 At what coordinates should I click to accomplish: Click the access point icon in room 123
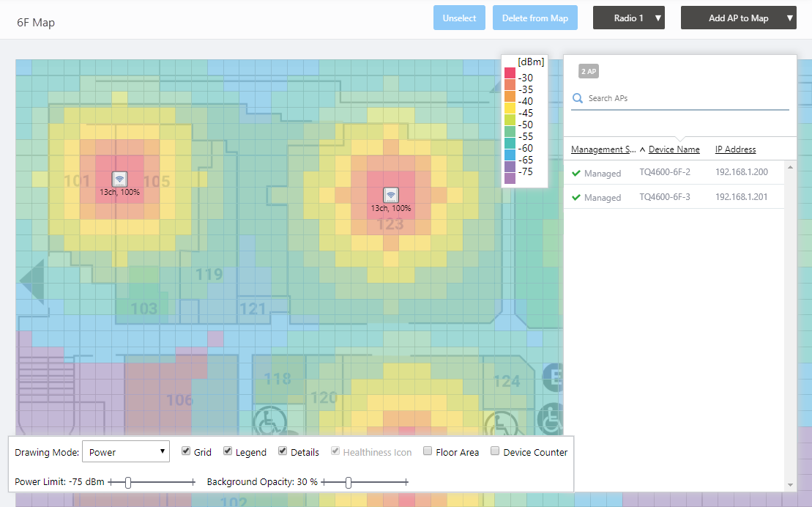click(392, 195)
